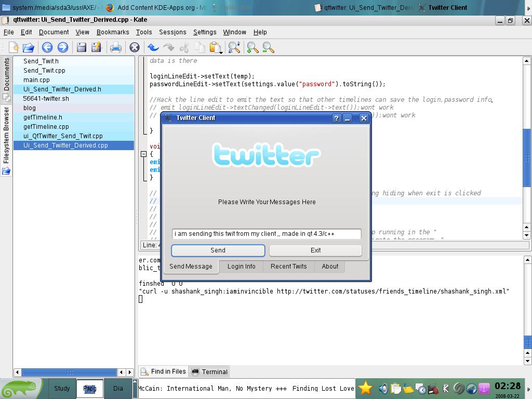
Task: Open the Filesystem Browser side panel tab
Action: click(x=6, y=140)
